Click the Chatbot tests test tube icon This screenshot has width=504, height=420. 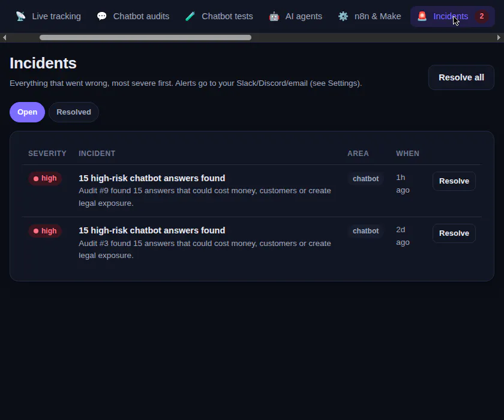pyautogui.click(x=190, y=16)
